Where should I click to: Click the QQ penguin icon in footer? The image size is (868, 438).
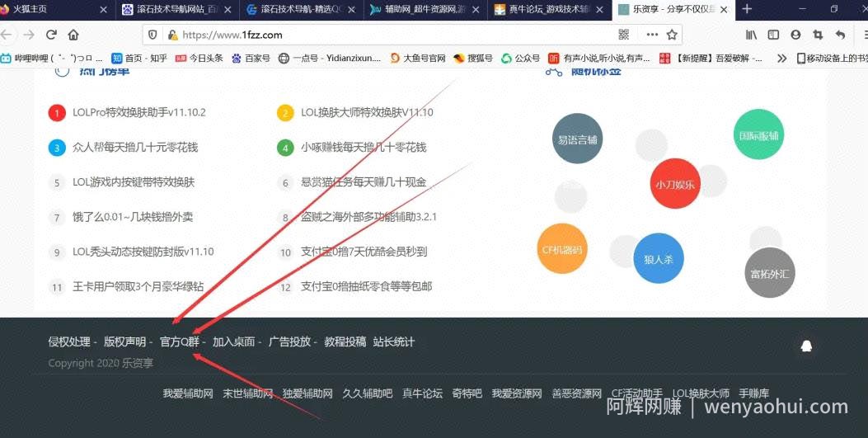806,346
